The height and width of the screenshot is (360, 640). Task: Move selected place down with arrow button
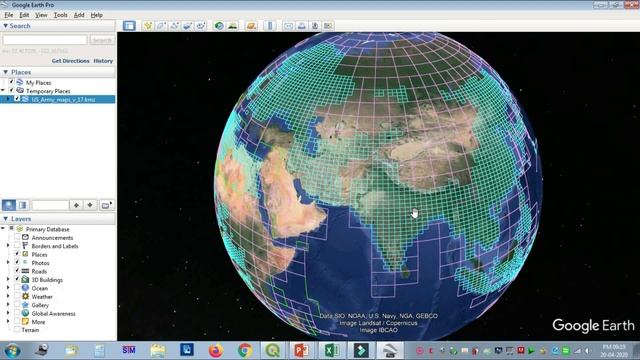(x=90, y=205)
